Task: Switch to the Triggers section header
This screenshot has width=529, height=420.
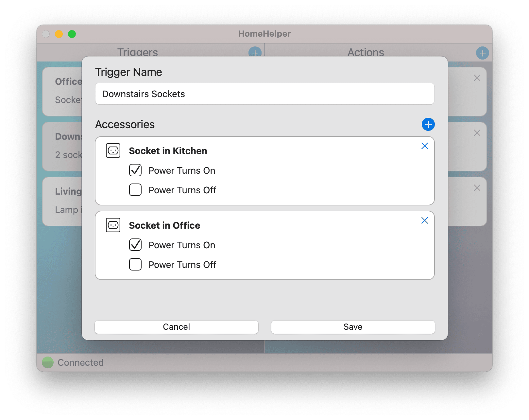Action: 137,52
